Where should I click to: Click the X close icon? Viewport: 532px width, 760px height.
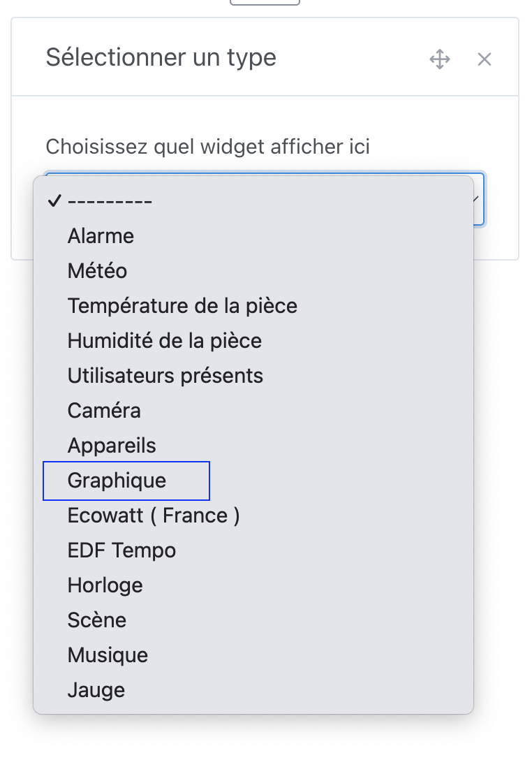pos(485,59)
